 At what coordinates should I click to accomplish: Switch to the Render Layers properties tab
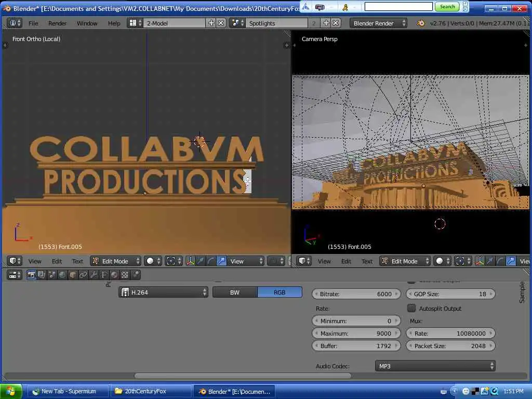[42, 275]
